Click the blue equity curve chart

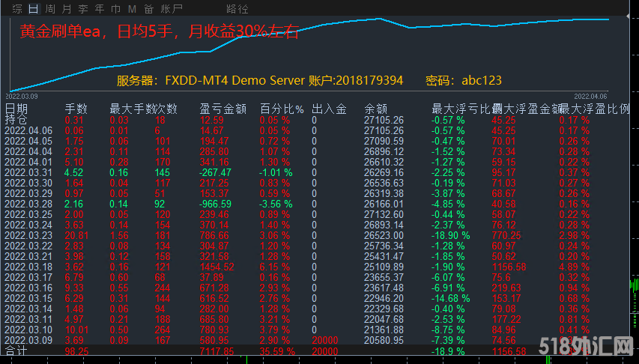(x=309, y=54)
